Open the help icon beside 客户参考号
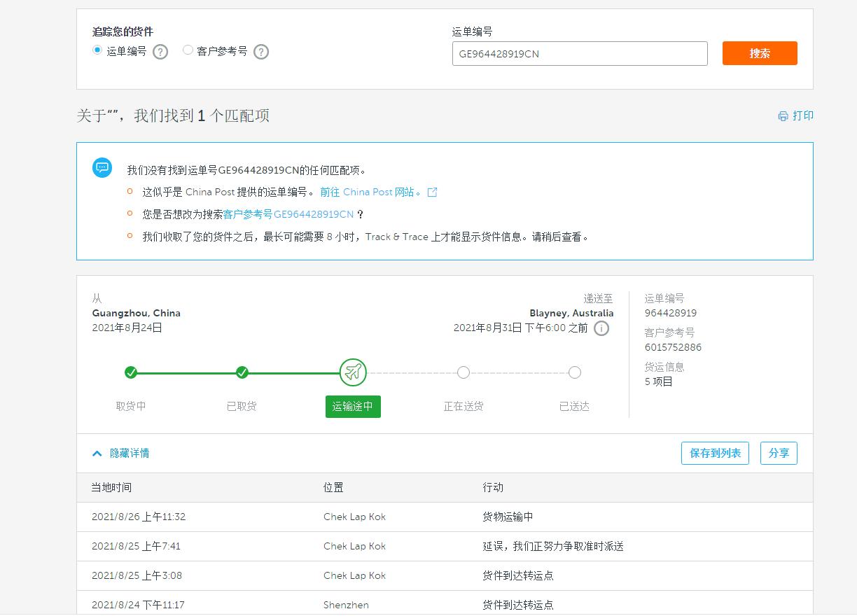857x616 pixels. [260, 51]
